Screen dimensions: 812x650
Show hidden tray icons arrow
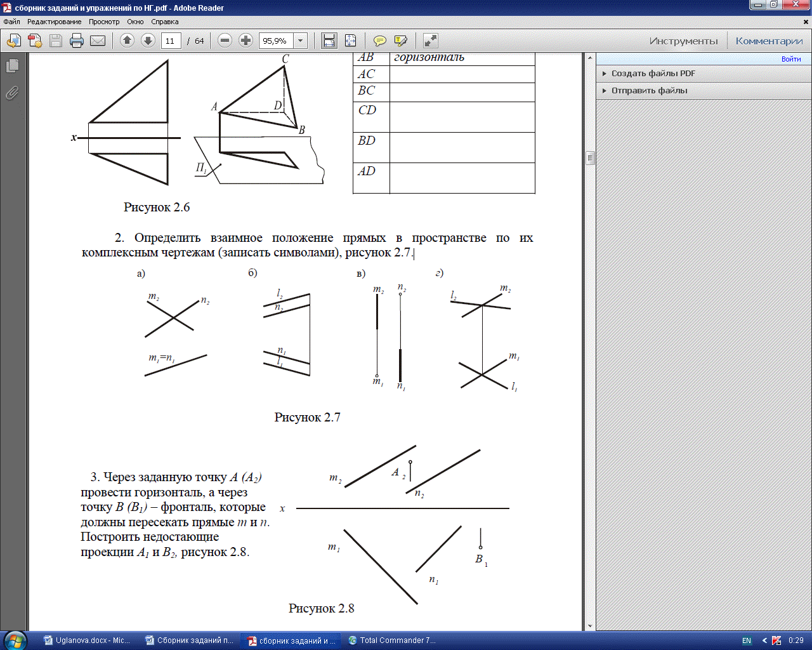pyautogui.click(x=764, y=641)
